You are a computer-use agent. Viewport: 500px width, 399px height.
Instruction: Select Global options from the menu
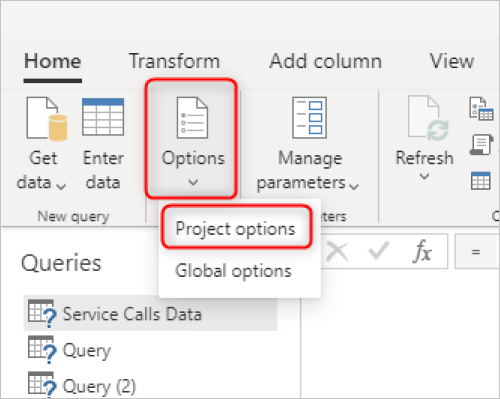pos(233,271)
